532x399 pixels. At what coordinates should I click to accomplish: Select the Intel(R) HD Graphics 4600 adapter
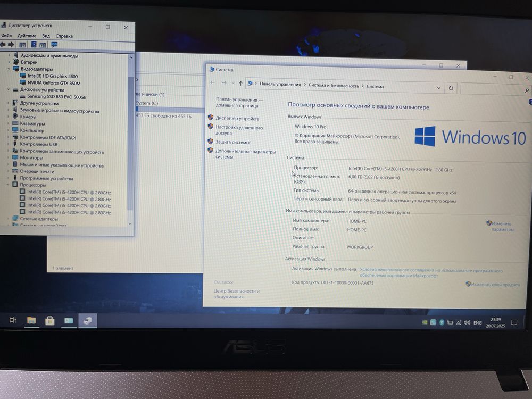[53, 76]
